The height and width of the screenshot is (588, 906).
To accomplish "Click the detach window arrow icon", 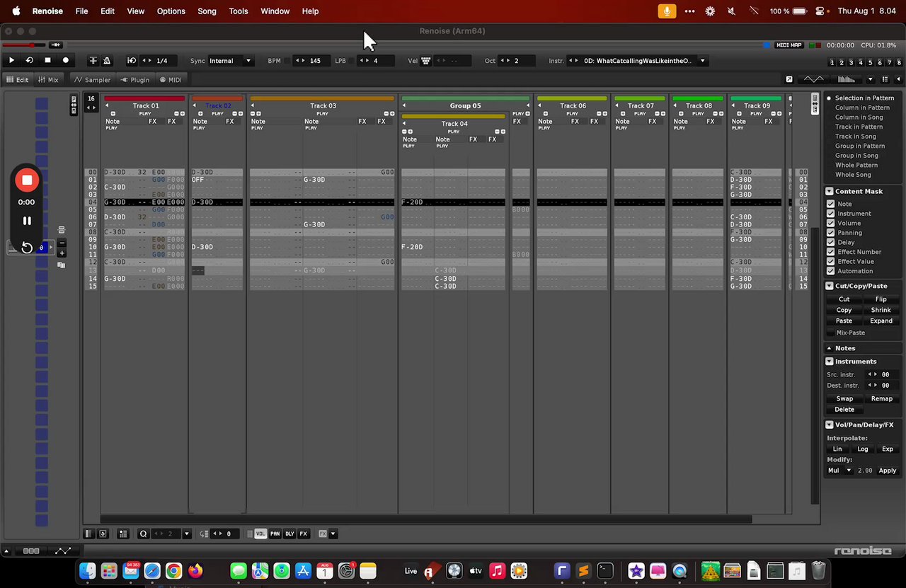I will 789,79.
